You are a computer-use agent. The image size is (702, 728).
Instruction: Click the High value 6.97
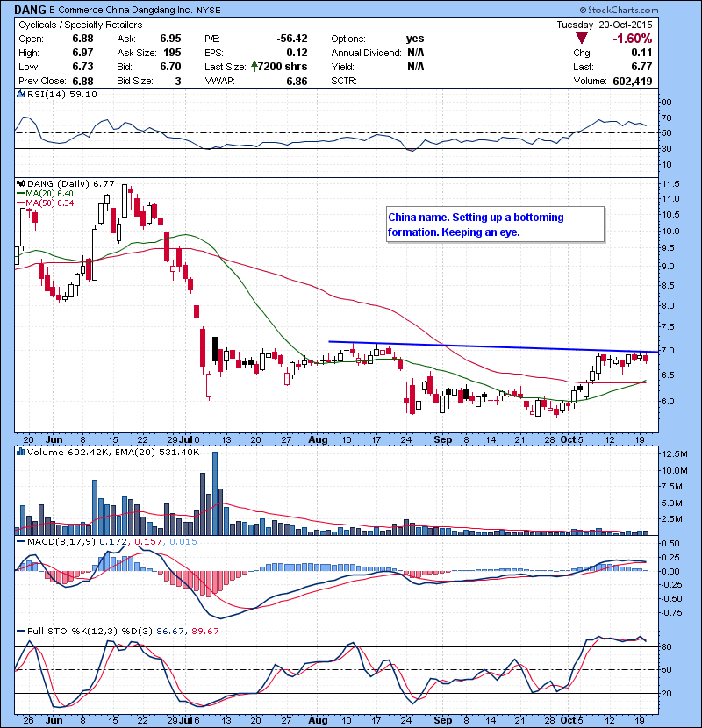(x=82, y=53)
